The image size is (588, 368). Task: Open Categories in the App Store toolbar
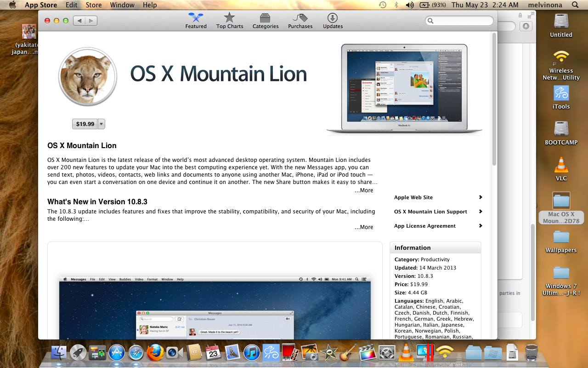pos(266,21)
